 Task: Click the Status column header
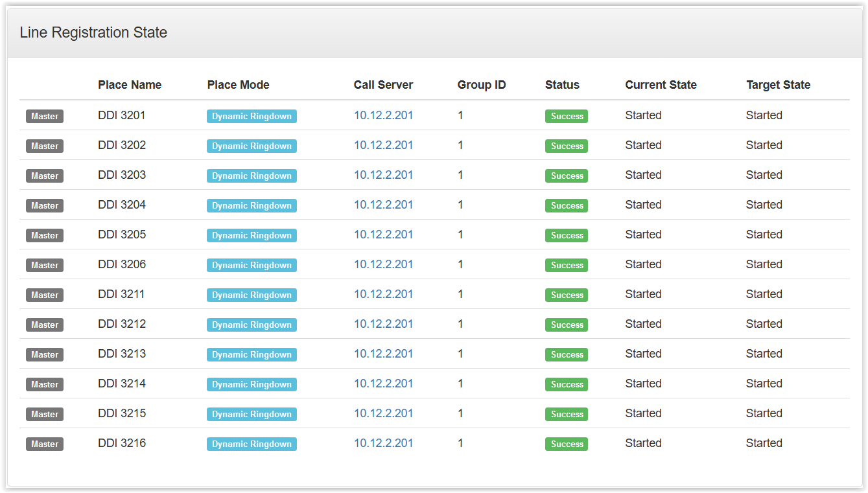562,85
